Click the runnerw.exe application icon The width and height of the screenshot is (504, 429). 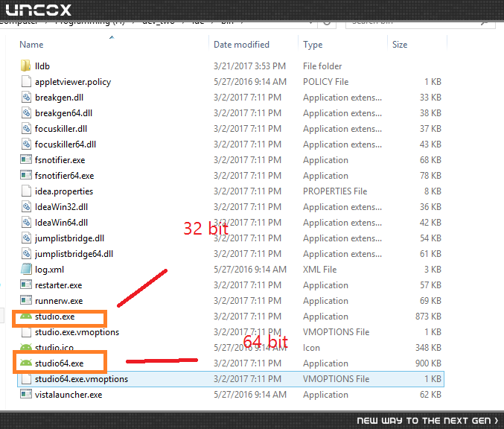(26, 300)
